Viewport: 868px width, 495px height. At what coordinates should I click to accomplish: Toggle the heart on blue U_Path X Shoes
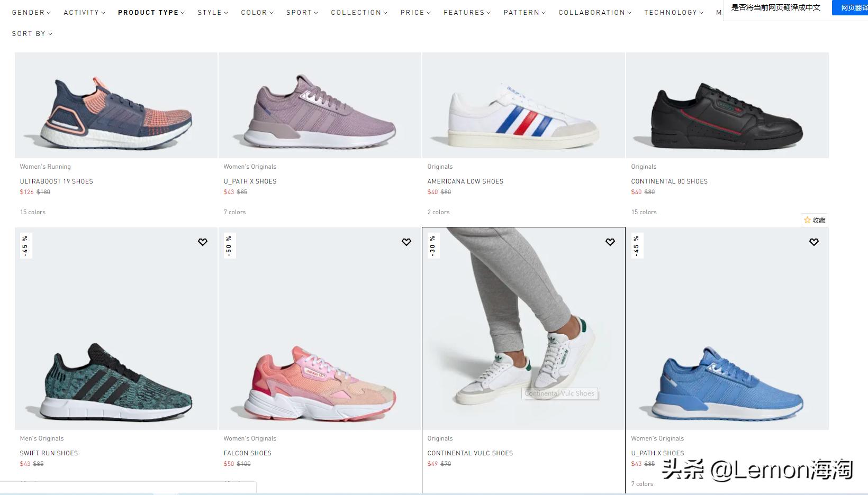tap(813, 242)
